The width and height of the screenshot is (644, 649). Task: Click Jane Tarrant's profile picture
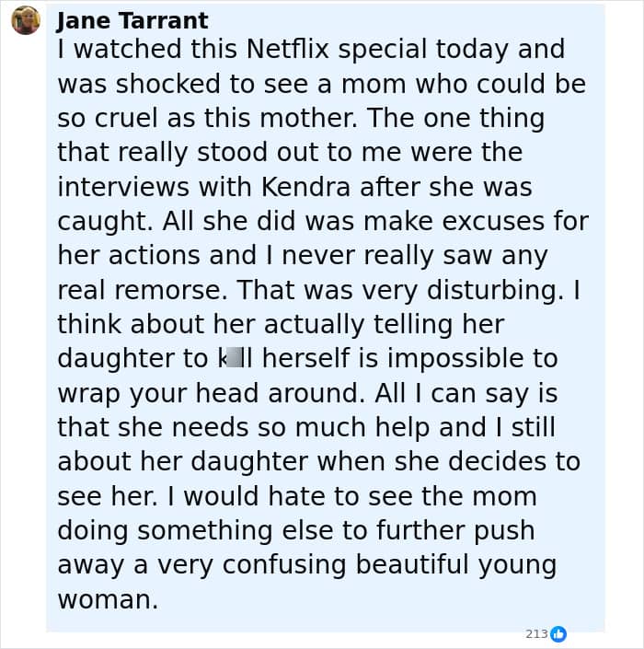(x=26, y=19)
